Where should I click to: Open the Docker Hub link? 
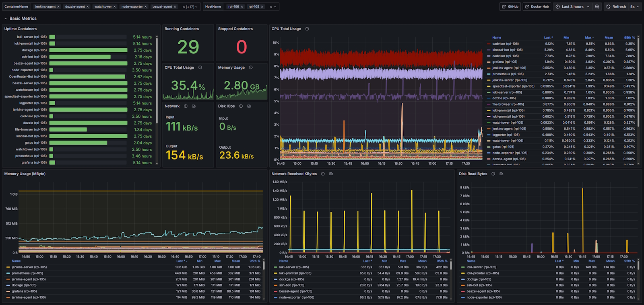[537, 7]
